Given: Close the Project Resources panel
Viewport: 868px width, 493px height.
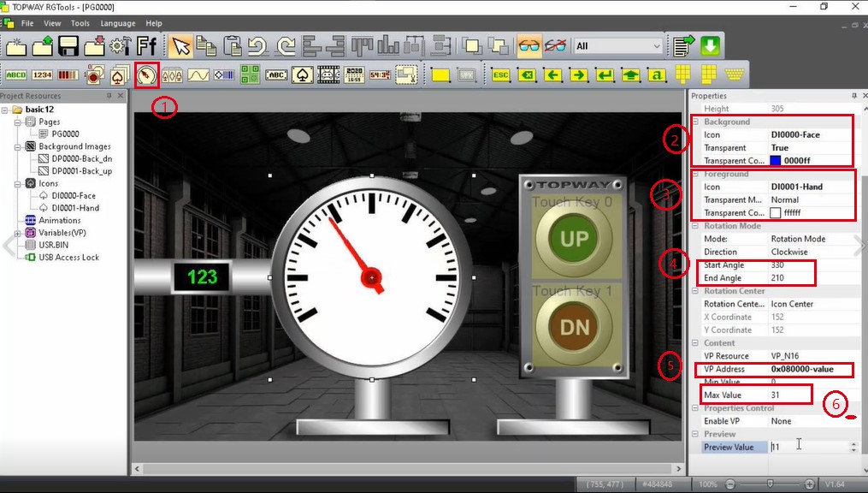Looking at the screenshot, I should (x=121, y=96).
